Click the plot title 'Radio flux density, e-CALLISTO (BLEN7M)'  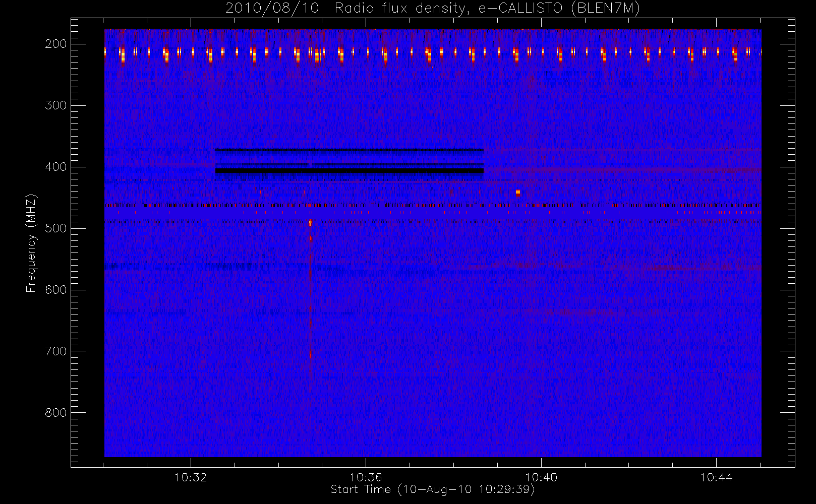point(487,9)
